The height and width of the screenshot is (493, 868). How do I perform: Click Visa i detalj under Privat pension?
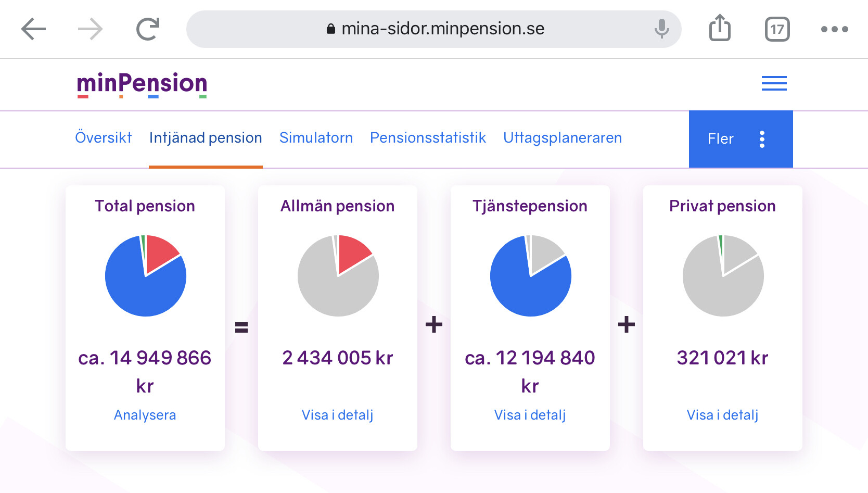pos(722,415)
